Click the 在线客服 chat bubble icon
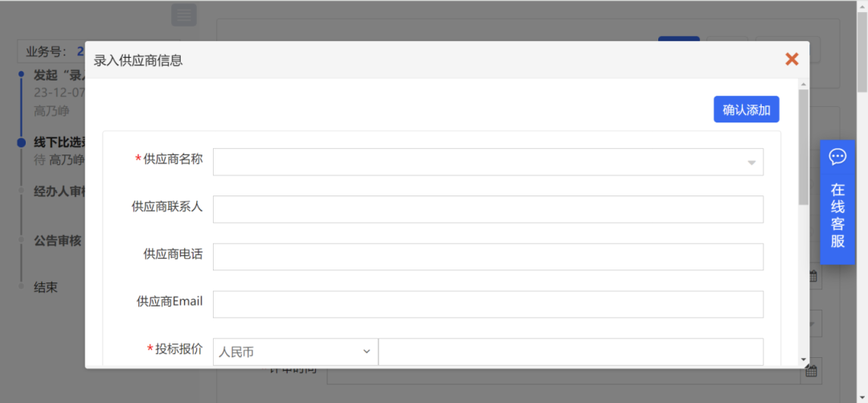Viewport: 868px width, 403px height. pos(837,157)
